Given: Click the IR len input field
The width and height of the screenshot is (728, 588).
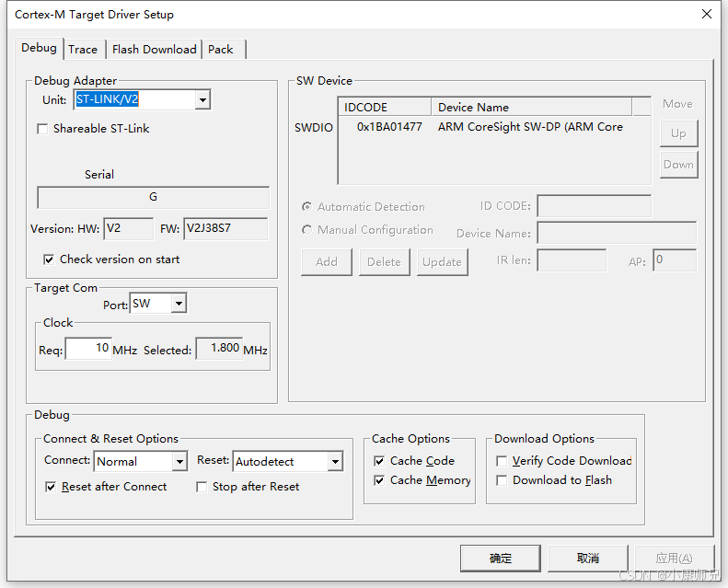Looking at the screenshot, I should point(572,259).
